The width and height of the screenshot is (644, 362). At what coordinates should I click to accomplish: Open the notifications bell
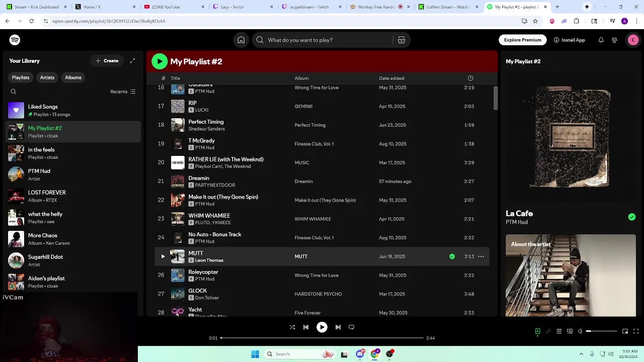pyautogui.click(x=601, y=40)
